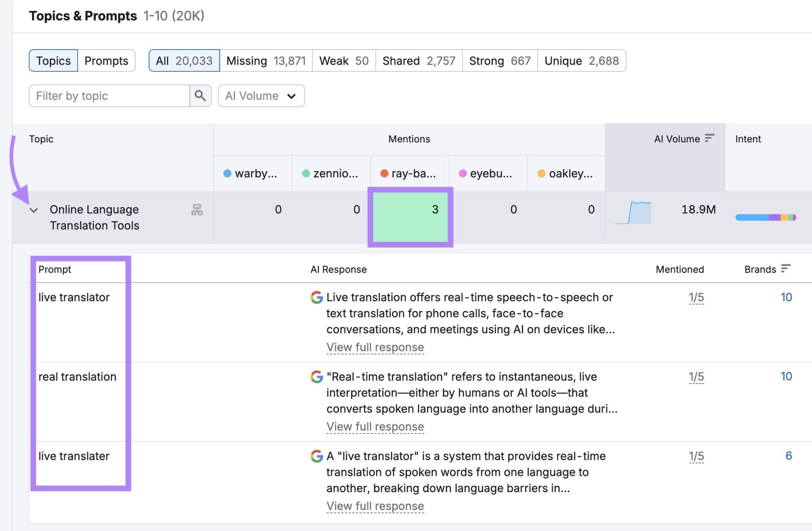Image resolution: width=812 pixels, height=531 pixels.
Task: Click the intent color bar for the topic row
Action: click(x=765, y=217)
